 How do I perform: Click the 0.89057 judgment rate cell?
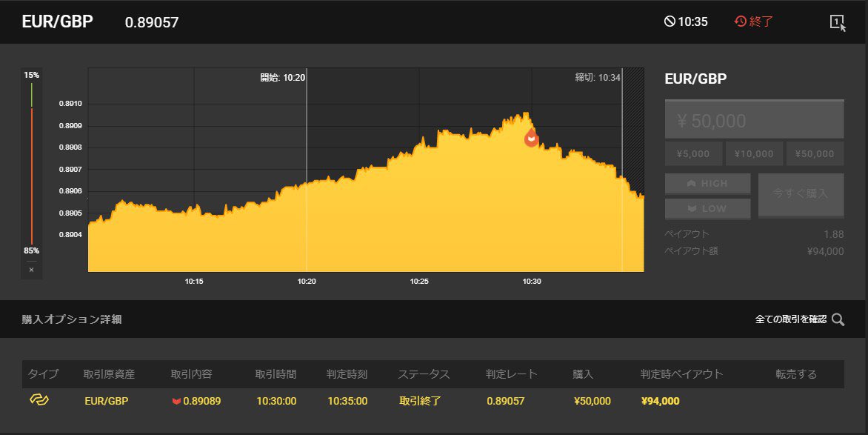(x=505, y=401)
